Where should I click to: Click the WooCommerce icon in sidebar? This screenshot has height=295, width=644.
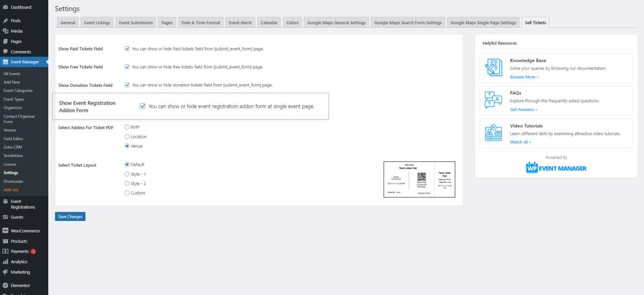point(5,231)
